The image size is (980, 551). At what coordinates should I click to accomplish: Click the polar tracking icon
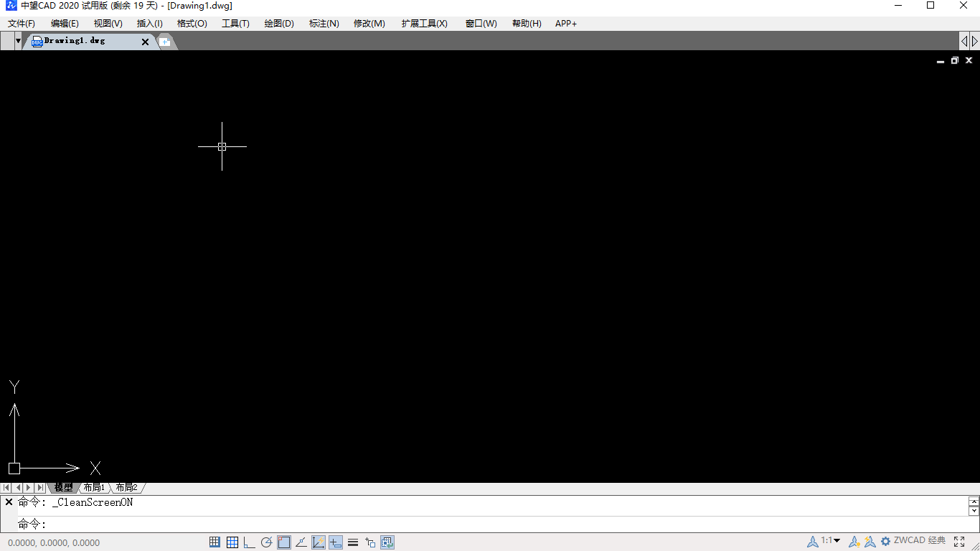(x=267, y=542)
